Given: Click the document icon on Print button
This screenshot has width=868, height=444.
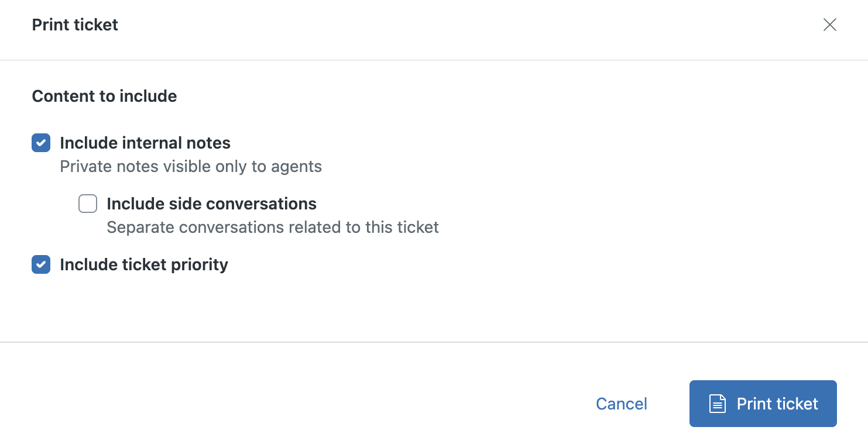Looking at the screenshot, I should coord(718,404).
